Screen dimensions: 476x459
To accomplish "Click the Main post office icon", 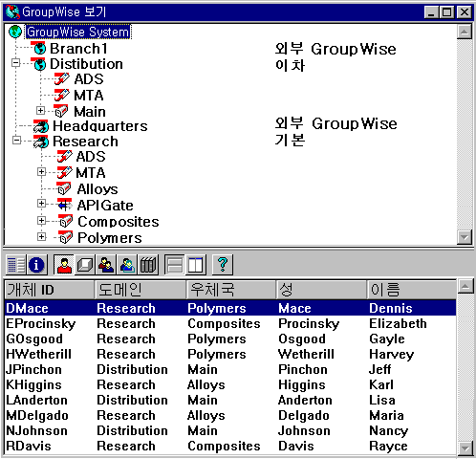I will pos(60,111).
